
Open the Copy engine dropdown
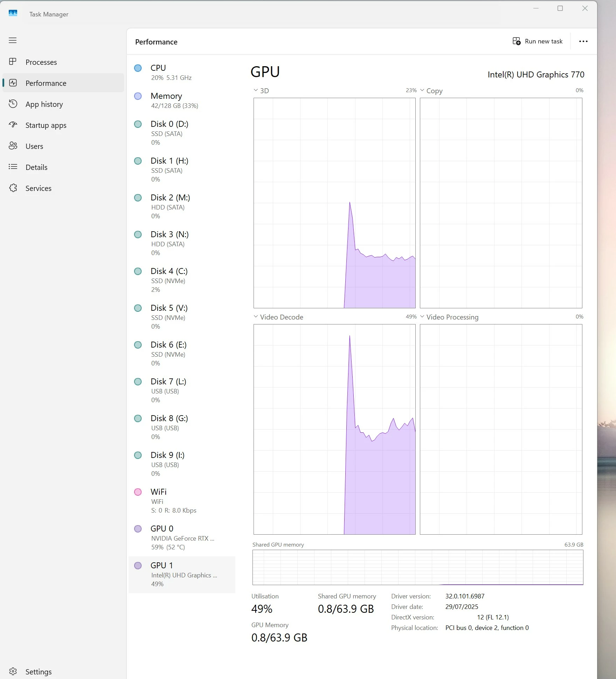click(422, 90)
